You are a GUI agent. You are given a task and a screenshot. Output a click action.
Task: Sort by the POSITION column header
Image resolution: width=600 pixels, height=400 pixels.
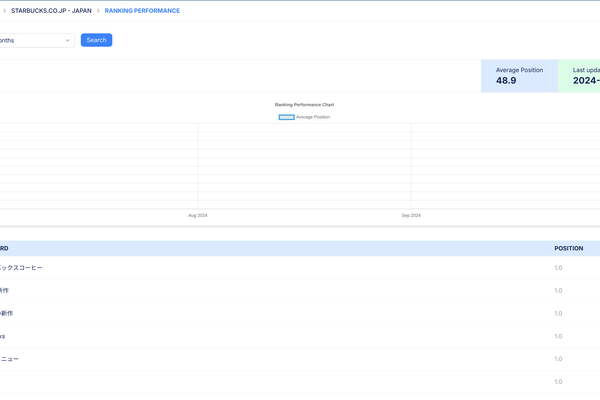tap(568, 248)
